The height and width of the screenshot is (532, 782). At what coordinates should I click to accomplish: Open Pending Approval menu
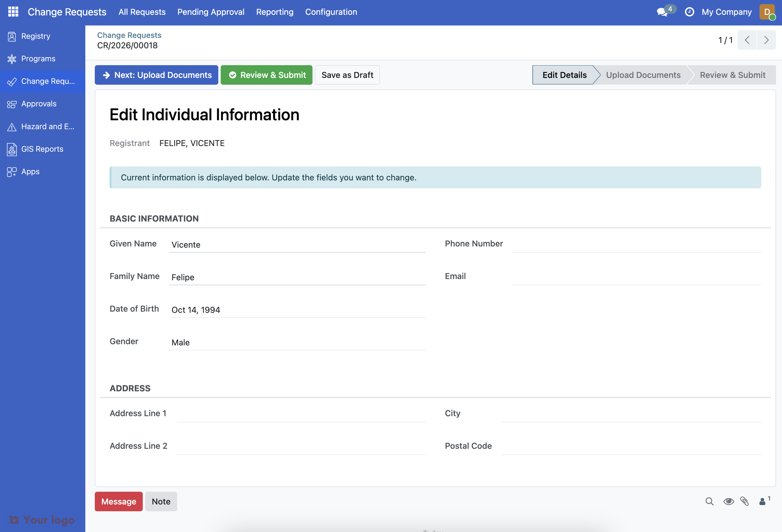211,12
